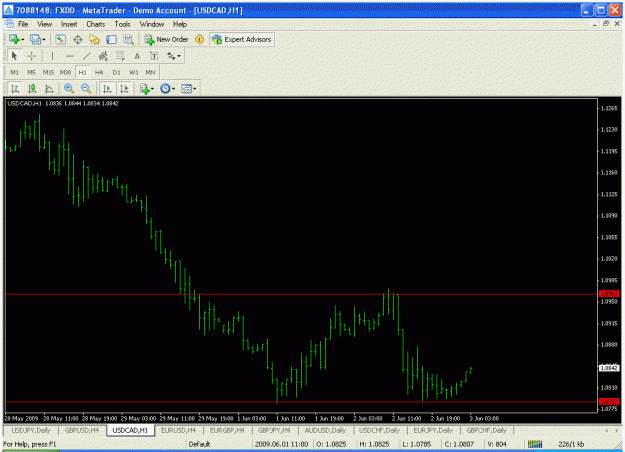Open the Strategy Tester magnifier icon
The image size is (625, 452).
pos(128,39)
